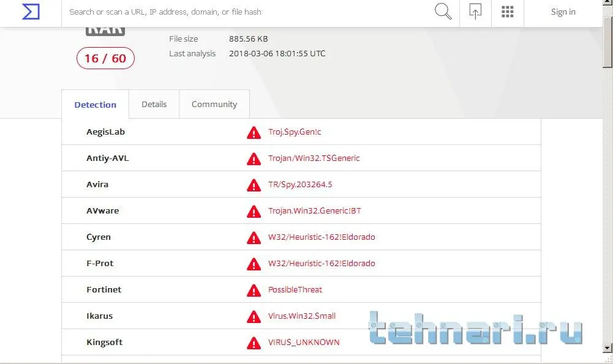Screen dimensions: 613x364
Task: Click the warning icon in the Ikarus row
Action: click(x=254, y=317)
